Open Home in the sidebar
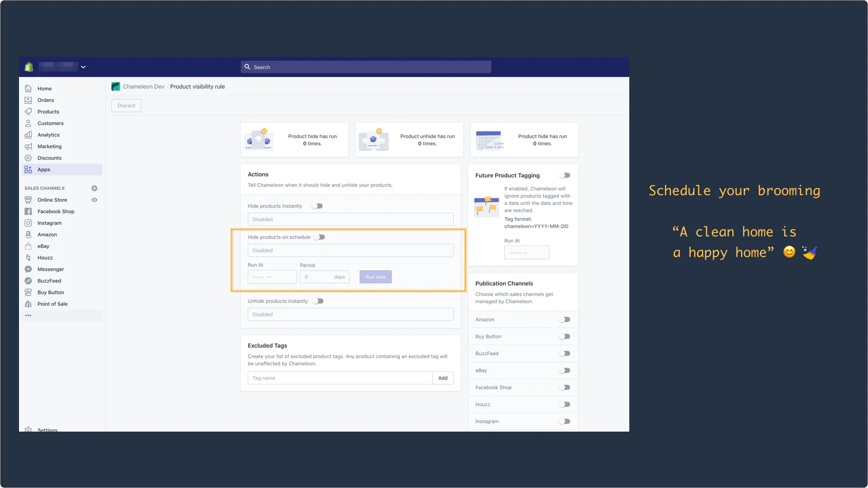 pos(44,89)
